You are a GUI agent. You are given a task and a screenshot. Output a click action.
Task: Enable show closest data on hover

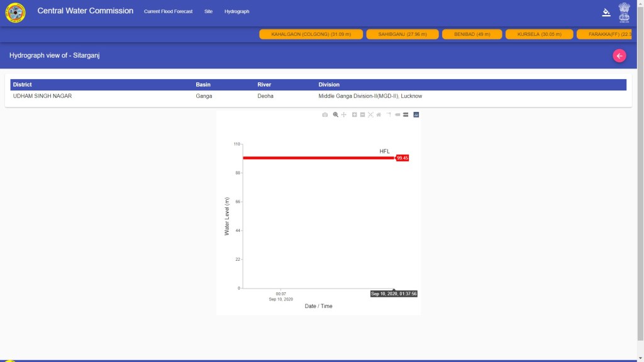pyautogui.click(x=397, y=115)
